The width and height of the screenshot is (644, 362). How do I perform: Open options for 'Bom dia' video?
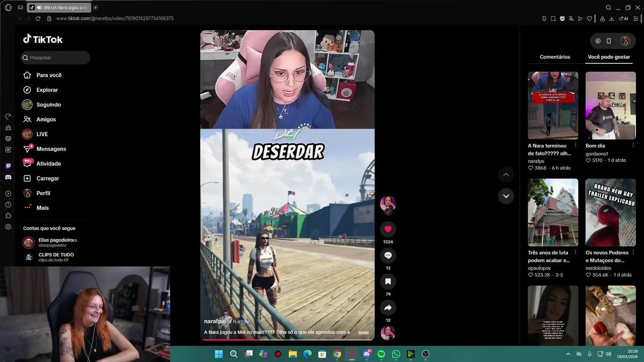(x=633, y=146)
